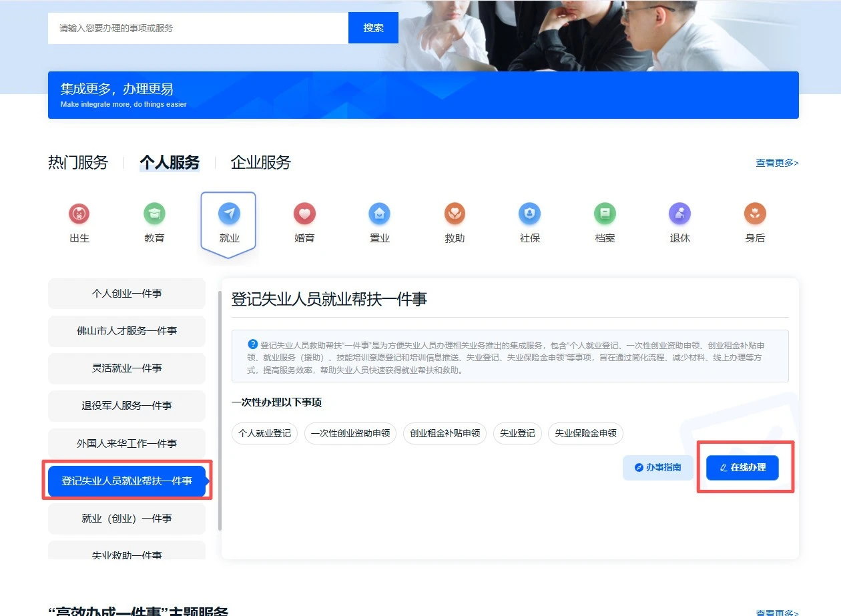This screenshot has width=841, height=616.
Task: Click the blue 搜索 search button
Action: (x=373, y=28)
